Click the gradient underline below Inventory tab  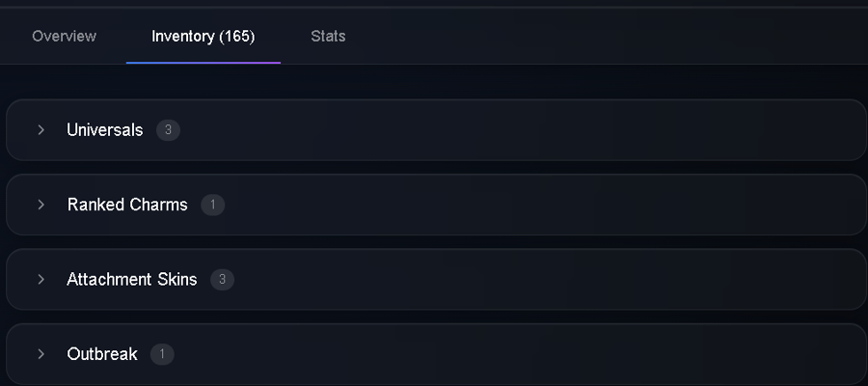pyautogui.click(x=203, y=63)
